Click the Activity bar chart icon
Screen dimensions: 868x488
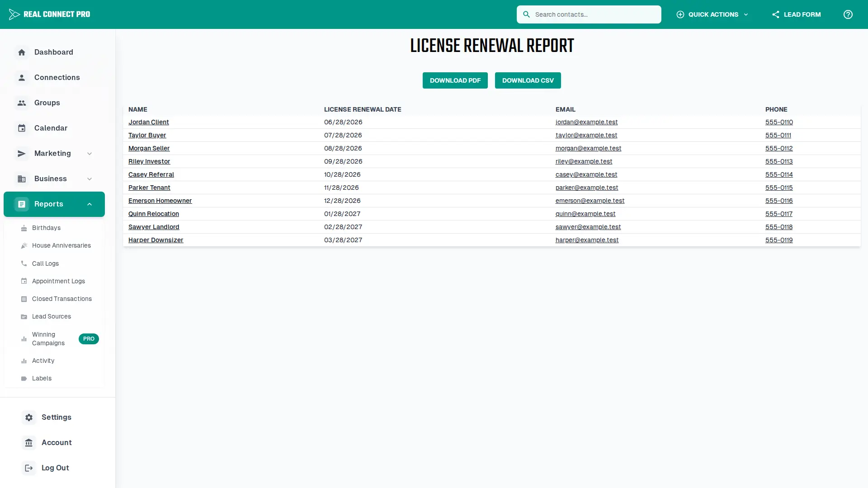[x=24, y=361]
